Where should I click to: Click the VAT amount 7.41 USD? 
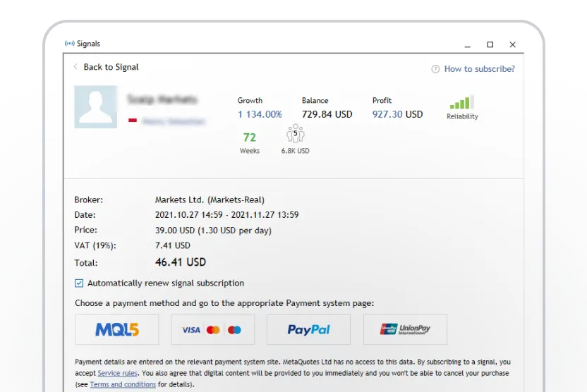click(x=173, y=246)
